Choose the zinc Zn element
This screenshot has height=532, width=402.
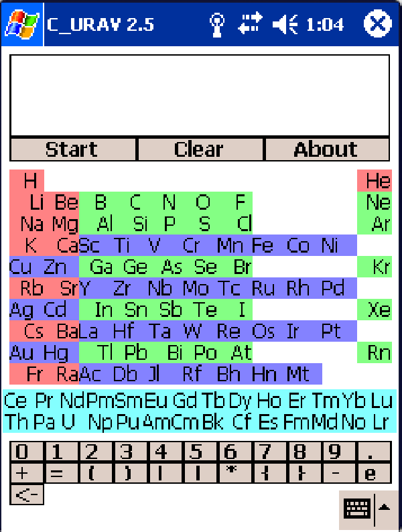(x=55, y=267)
